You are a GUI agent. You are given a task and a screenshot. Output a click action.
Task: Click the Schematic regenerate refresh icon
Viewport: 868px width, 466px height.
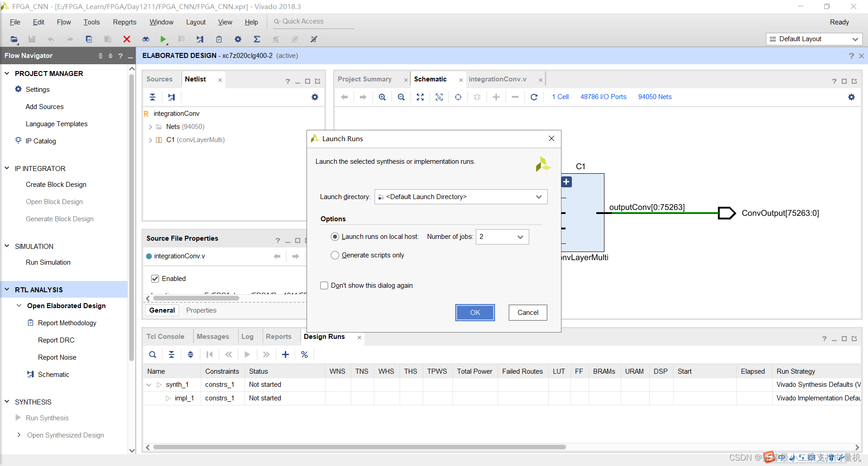click(534, 97)
